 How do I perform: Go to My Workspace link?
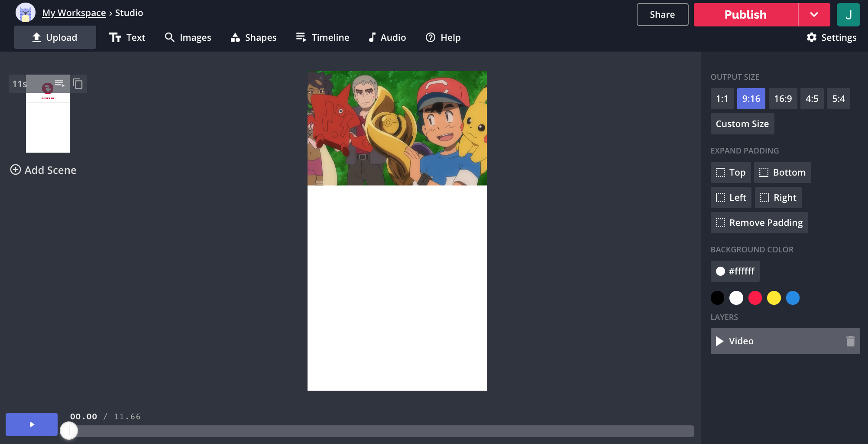coord(74,13)
